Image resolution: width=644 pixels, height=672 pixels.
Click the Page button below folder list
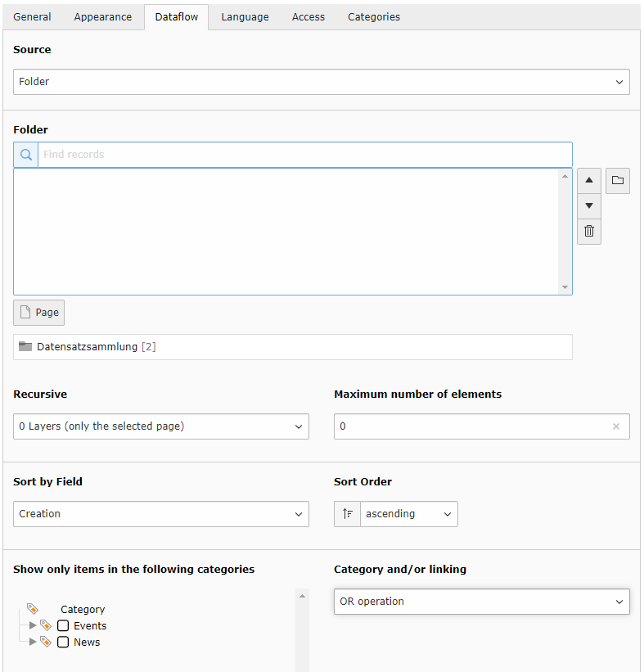coord(39,313)
